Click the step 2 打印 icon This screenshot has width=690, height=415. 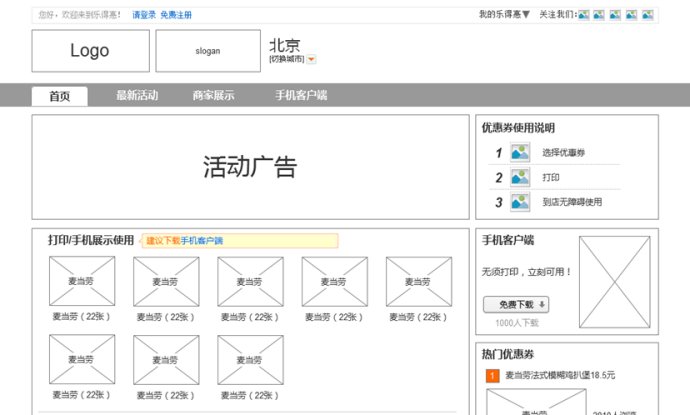(520, 177)
